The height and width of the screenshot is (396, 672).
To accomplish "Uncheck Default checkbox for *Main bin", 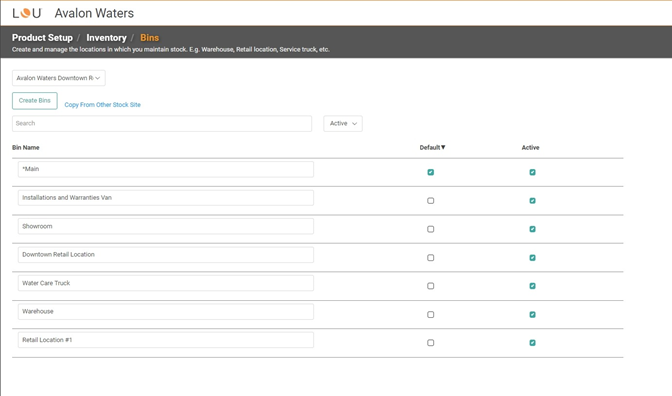I will [x=431, y=172].
